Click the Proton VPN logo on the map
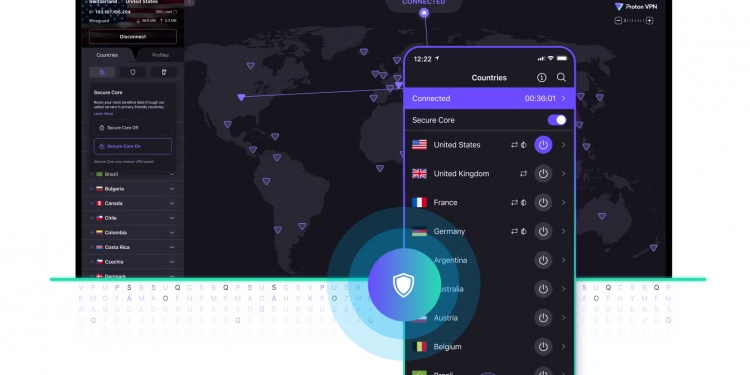This screenshot has height=375, width=750. [636, 7]
